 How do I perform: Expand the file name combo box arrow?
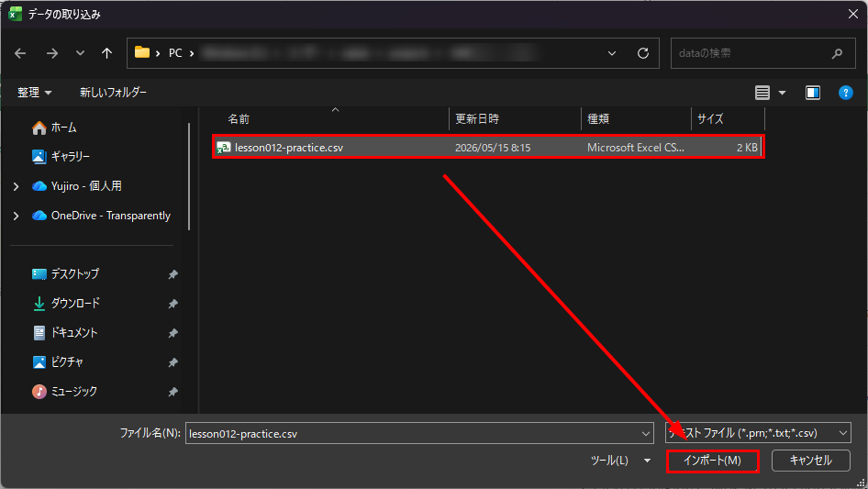pos(645,434)
